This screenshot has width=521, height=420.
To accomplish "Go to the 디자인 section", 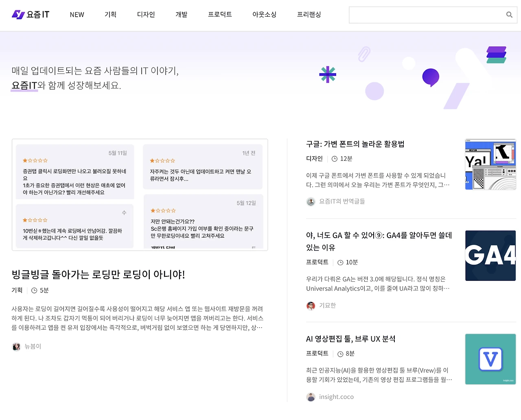I will tap(146, 15).
